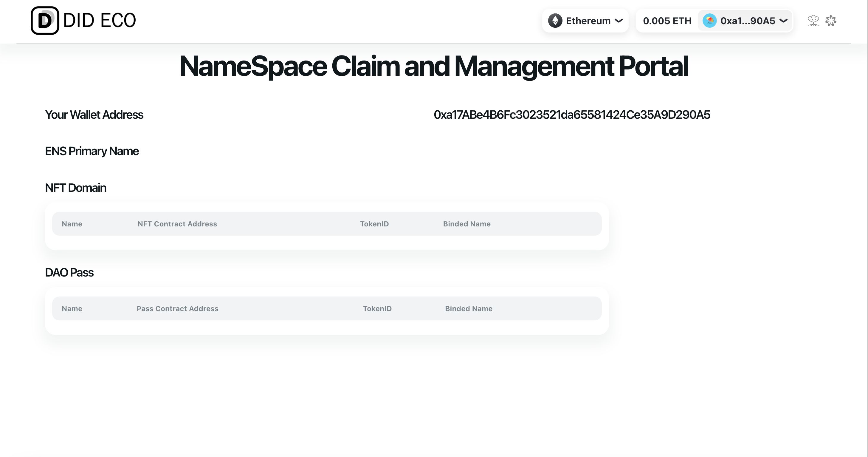Open the 0xa1...90A5 account dropdown

(x=745, y=21)
